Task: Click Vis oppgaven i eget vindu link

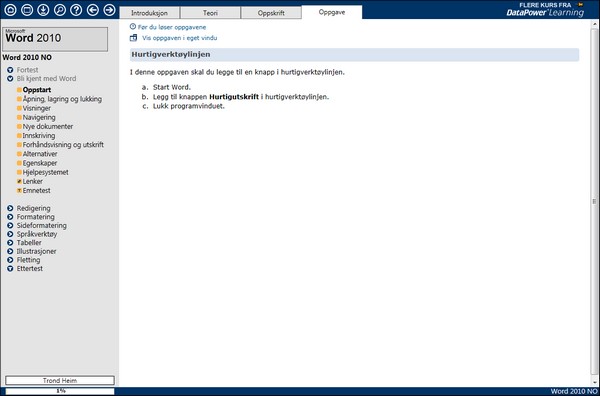Action: point(179,38)
